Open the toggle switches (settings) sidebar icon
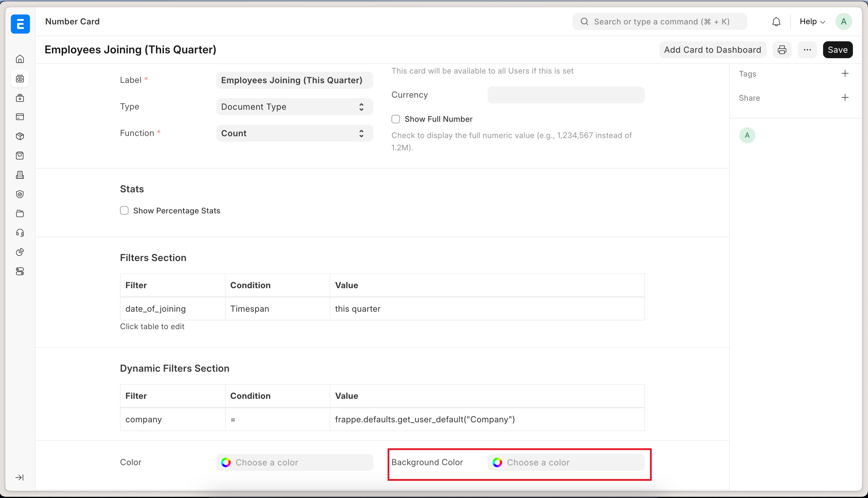This screenshot has width=868, height=498. pos(20,272)
